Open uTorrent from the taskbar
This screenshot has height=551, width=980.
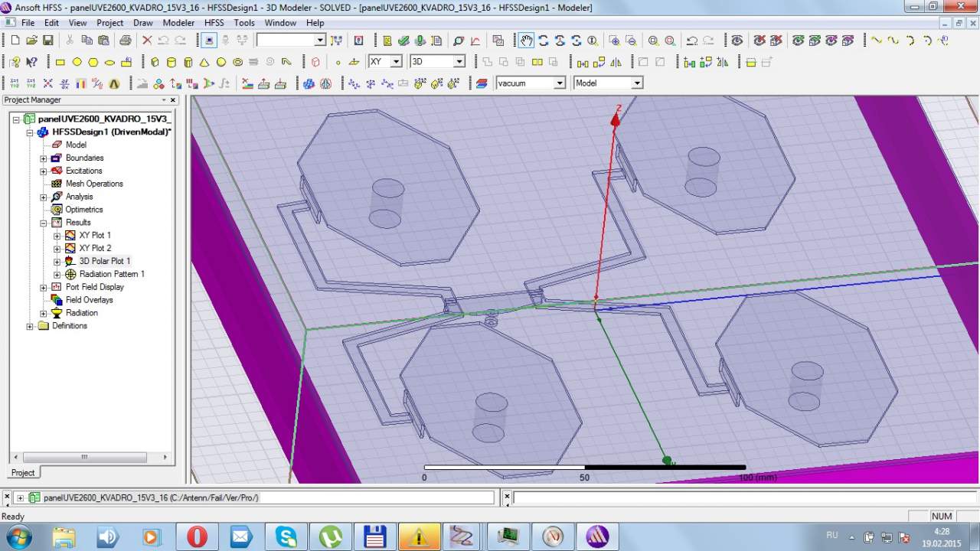point(330,536)
